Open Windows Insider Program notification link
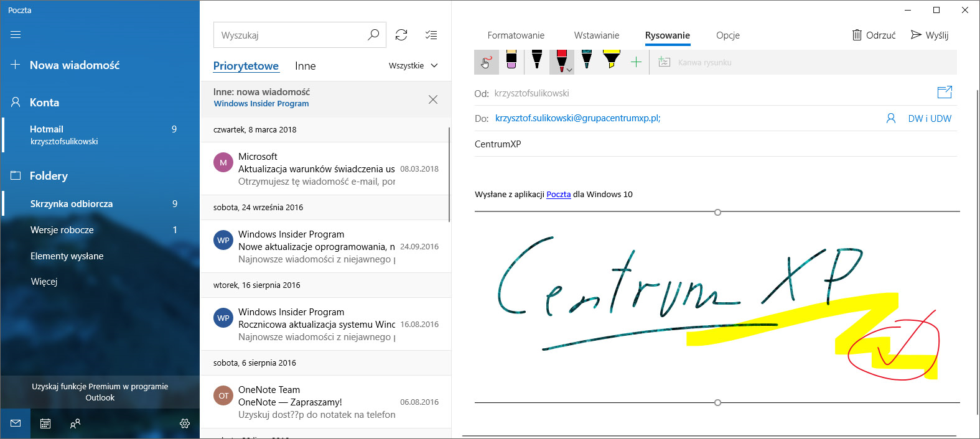The image size is (980, 439). pyautogui.click(x=261, y=104)
